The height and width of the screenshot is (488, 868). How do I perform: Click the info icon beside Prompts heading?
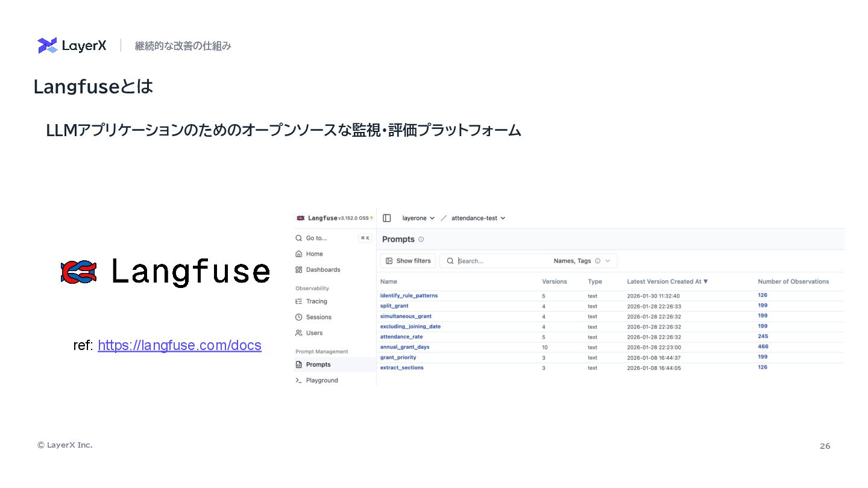(x=421, y=239)
